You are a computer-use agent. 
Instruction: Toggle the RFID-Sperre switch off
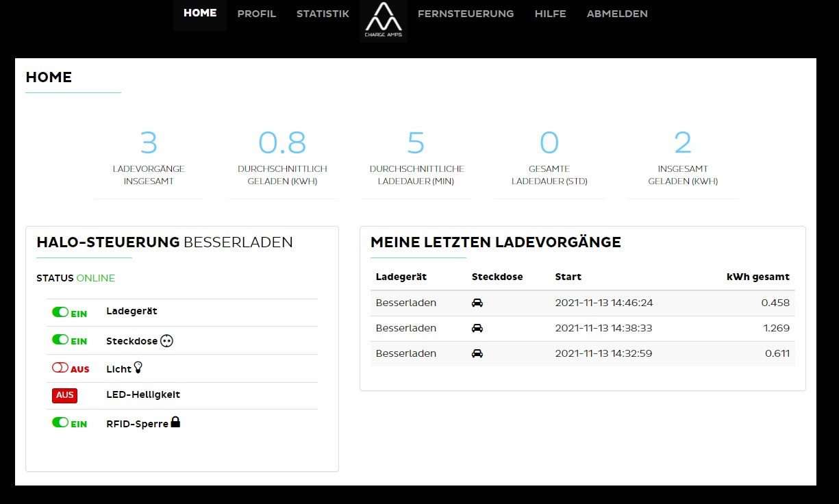tap(60, 423)
